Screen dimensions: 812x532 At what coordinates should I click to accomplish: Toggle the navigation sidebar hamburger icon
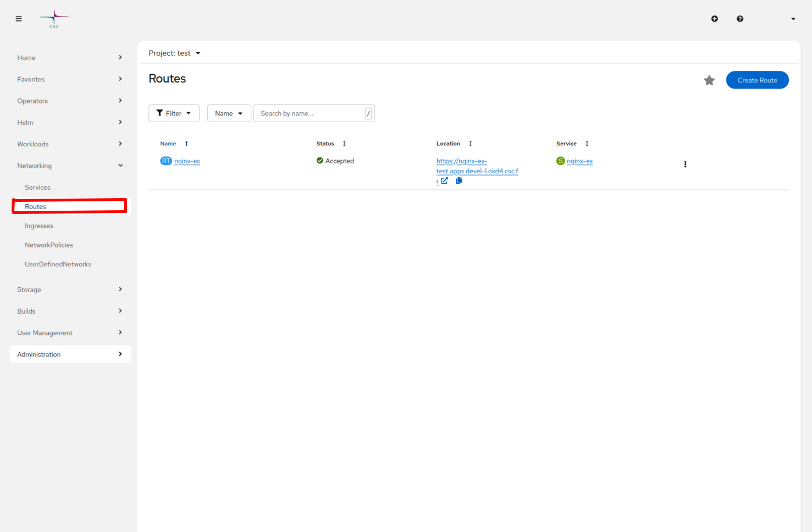point(18,18)
